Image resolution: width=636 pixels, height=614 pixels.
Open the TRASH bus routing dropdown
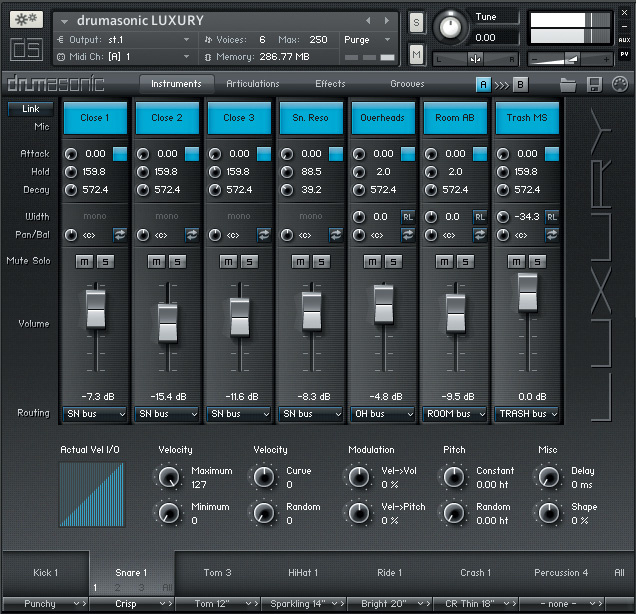click(x=527, y=414)
